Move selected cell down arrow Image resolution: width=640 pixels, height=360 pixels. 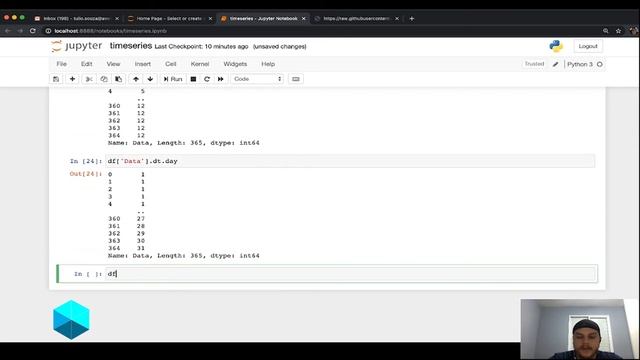coord(150,79)
